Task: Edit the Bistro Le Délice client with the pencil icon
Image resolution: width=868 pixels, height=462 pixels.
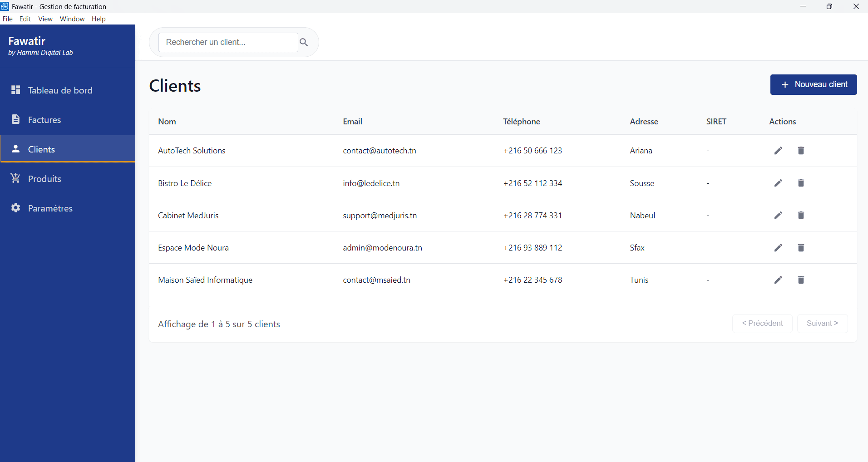Action: tap(778, 183)
